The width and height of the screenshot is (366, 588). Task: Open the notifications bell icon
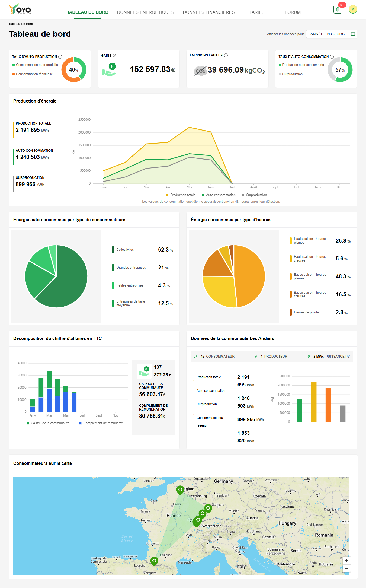coord(338,9)
